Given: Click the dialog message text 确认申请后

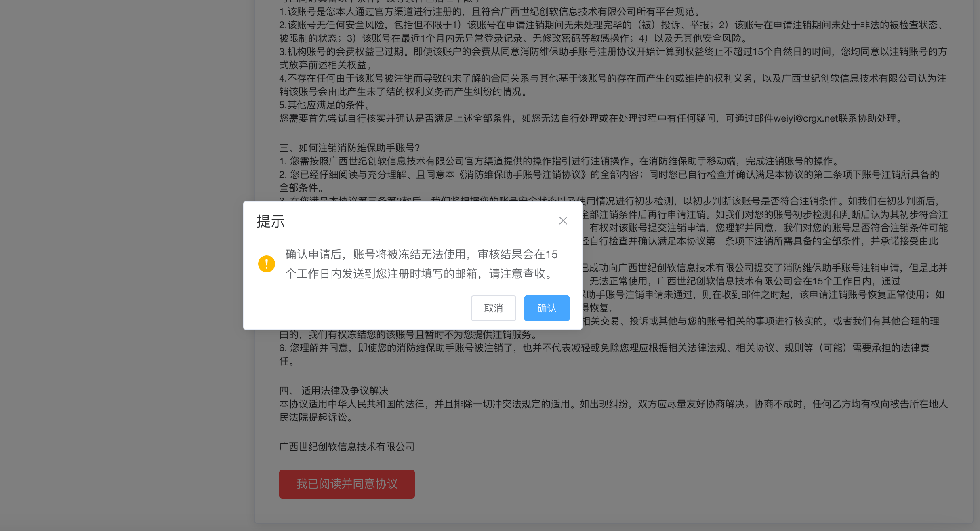Looking at the screenshot, I should click(421, 264).
